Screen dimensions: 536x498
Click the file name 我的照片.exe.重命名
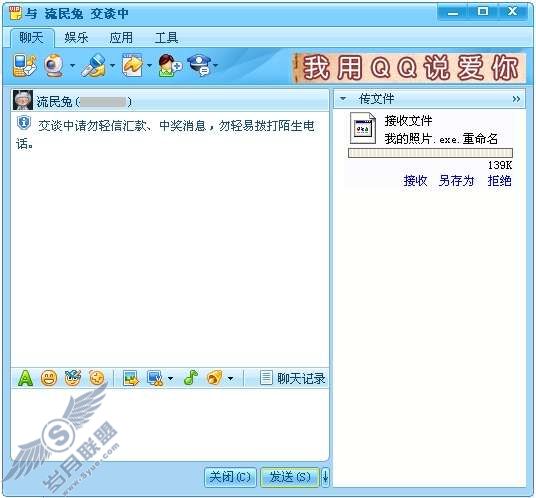pos(441,139)
